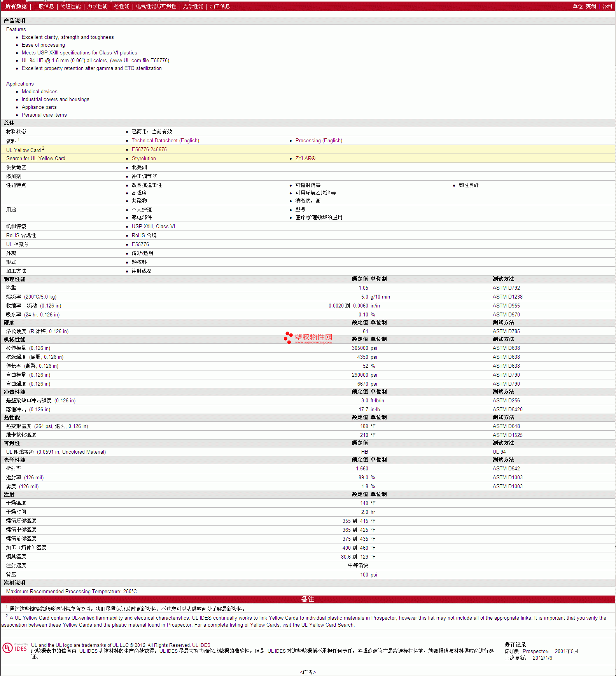
Task: Click "Industrial covers and housings"
Action: 55,100
